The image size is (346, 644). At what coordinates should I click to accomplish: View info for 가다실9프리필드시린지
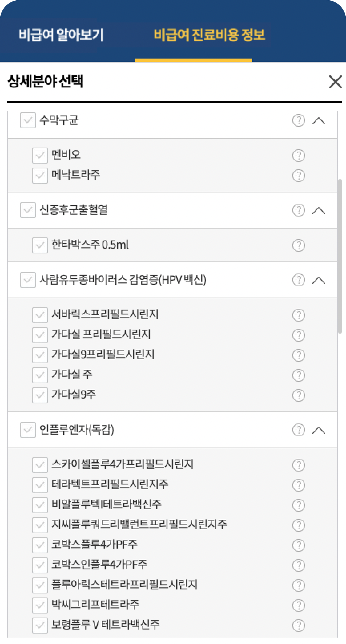[298, 355]
